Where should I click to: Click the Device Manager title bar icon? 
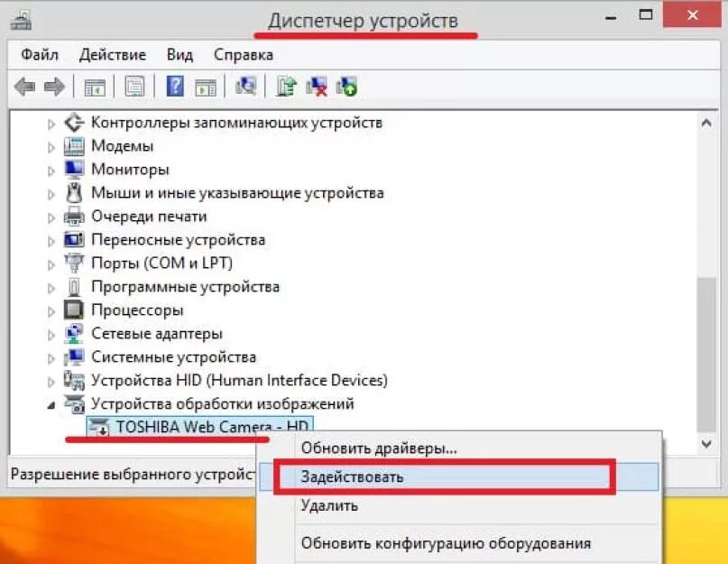click(21, 20)
